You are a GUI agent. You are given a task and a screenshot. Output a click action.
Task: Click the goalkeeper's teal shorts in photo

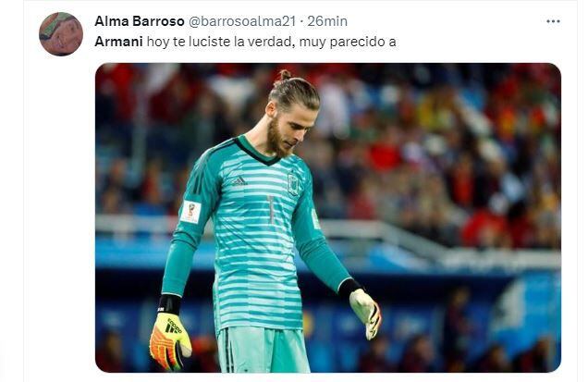tap(263, 350)
